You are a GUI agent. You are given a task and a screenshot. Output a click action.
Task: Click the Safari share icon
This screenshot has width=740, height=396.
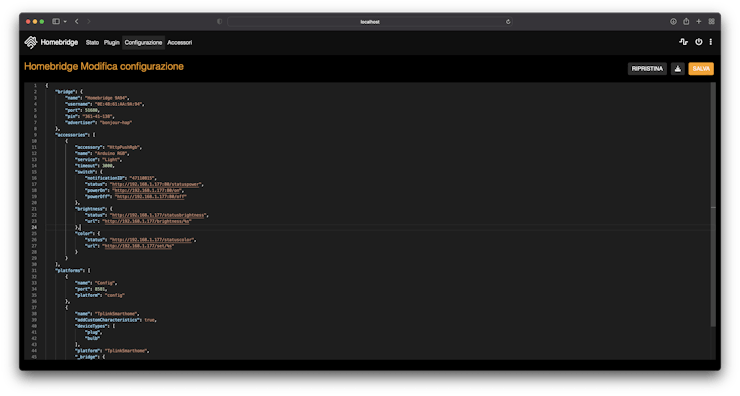tap(686, 21)
